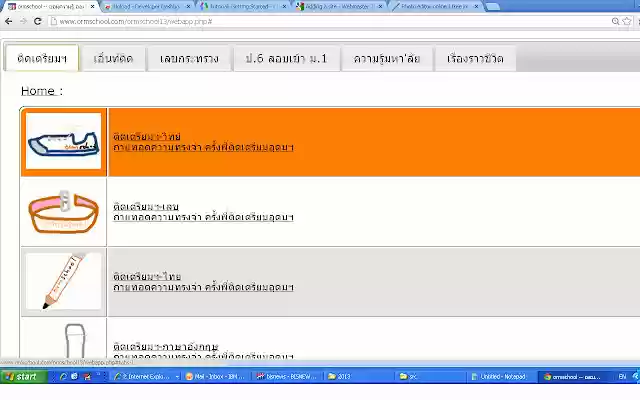Screen dimensions: 640x400
Task: Open the link in the orange highlighted row
Action: coord(203,142)
